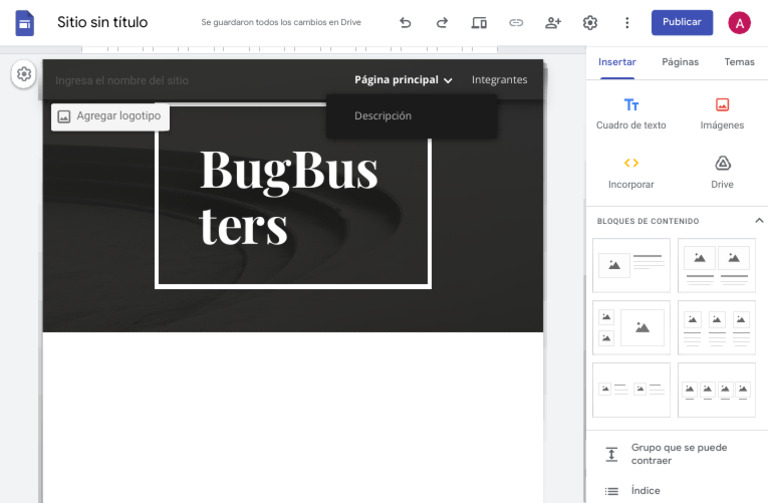The width and height of the screenshot is (768, 503).
Task: Switch to the Insertar tab
Action: tap(617, 62)
